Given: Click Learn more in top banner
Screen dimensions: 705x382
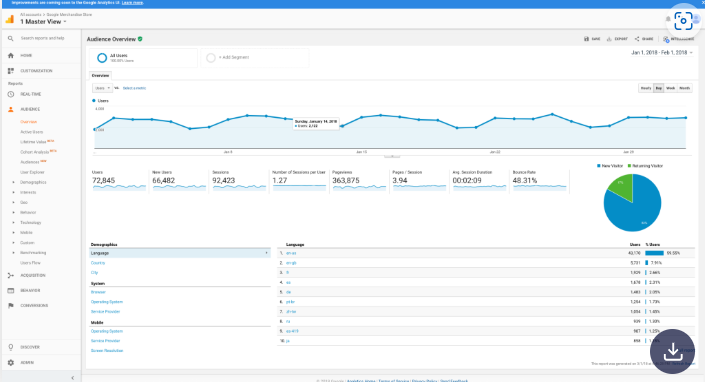Looking at the screenshot, I should point(133,3).
